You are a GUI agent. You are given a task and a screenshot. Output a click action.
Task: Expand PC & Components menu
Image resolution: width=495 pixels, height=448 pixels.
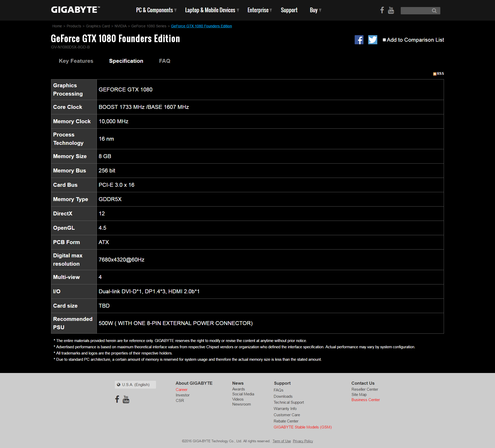156,10
